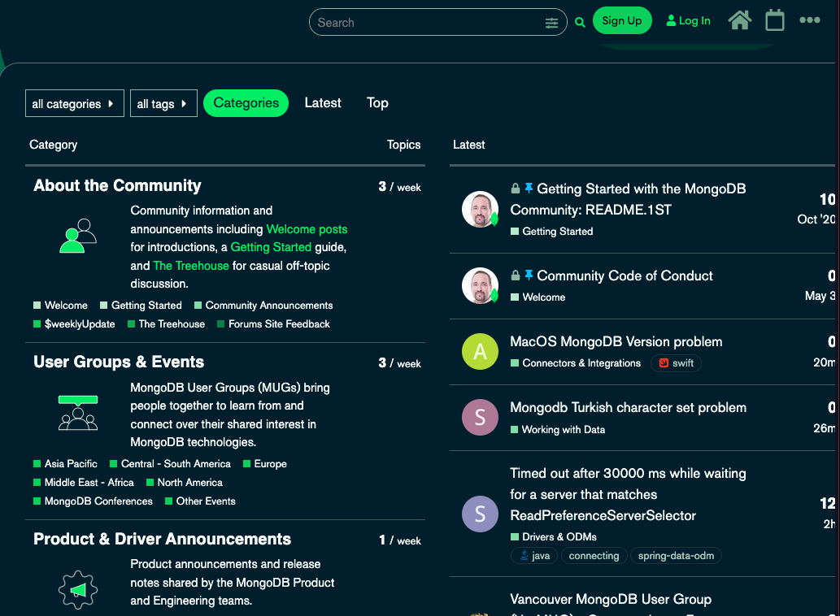Open avatar on Community Code of Conduct
The image size is (840, 616).
coord(480,285)
